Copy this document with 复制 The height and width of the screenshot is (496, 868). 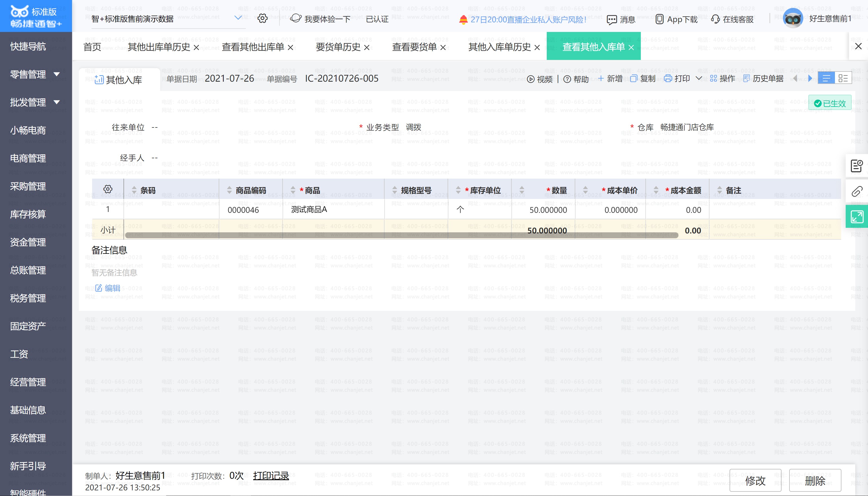click(643, 79)
